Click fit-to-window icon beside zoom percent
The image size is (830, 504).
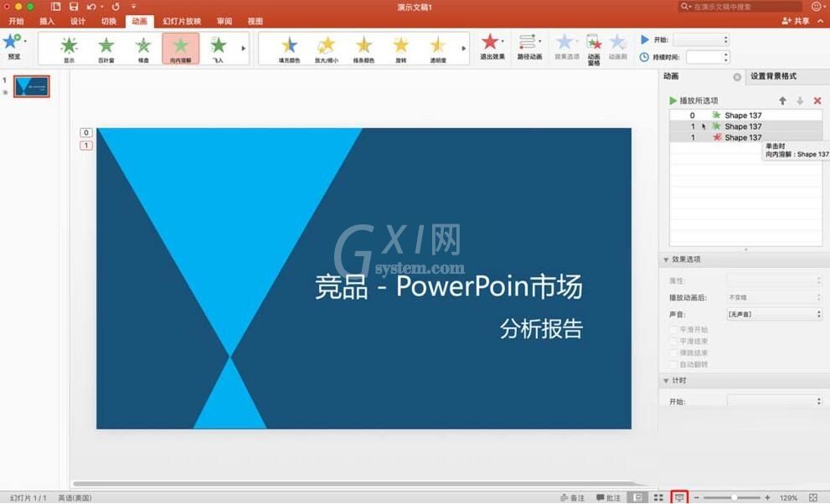[x=813, y=497]
